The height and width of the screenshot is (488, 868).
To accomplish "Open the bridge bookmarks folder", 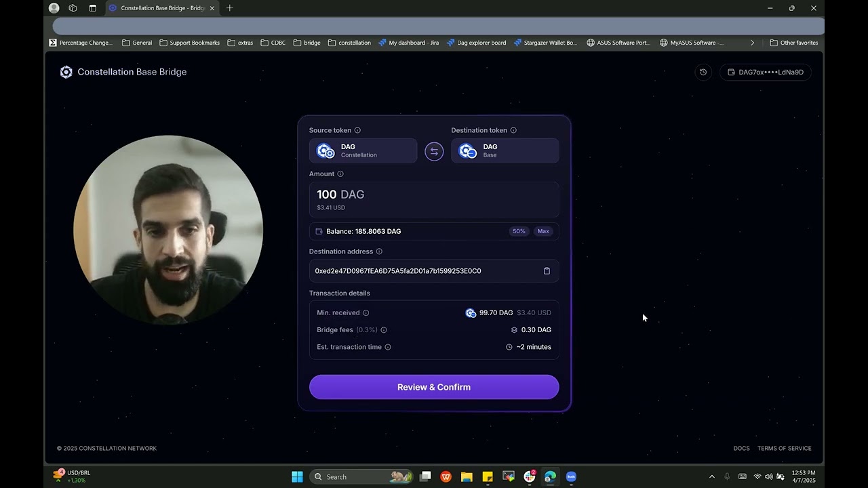I will (307, 43).
